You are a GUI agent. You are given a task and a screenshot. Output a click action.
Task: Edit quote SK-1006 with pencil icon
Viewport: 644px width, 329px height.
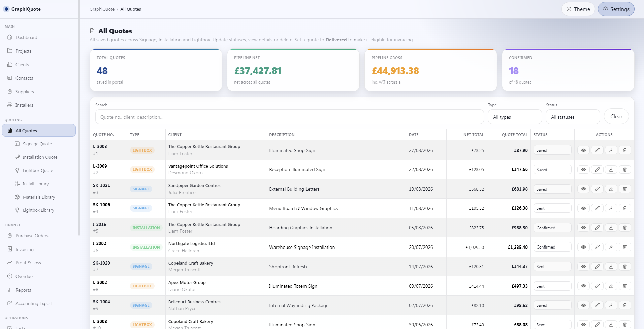pyautogui.click(x=597, y=208)
